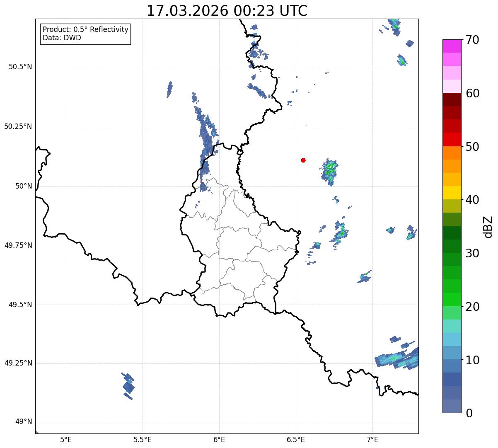This screenshot has height=448, width=498.
Task: Select the "Product: 0.5° Reflectivity" text
Action: 85,29
